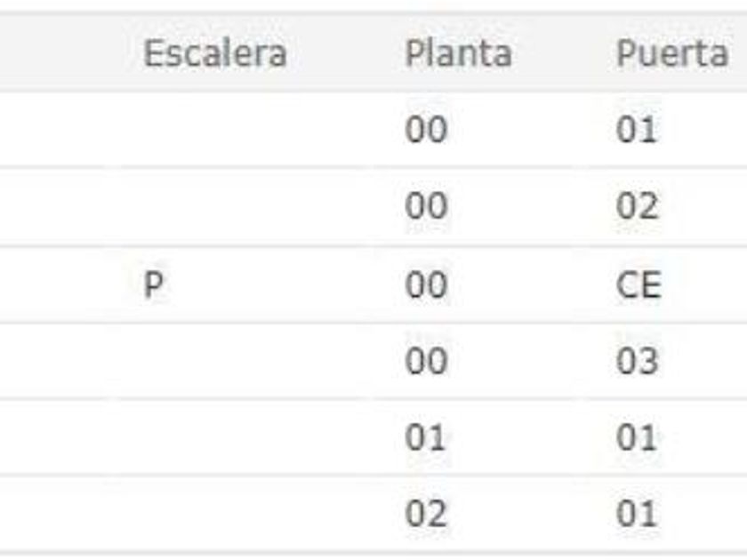The width and height of the screenshot is (747, 560).
Task: Click the Puerta column header
Action: (x=671, y=54)
